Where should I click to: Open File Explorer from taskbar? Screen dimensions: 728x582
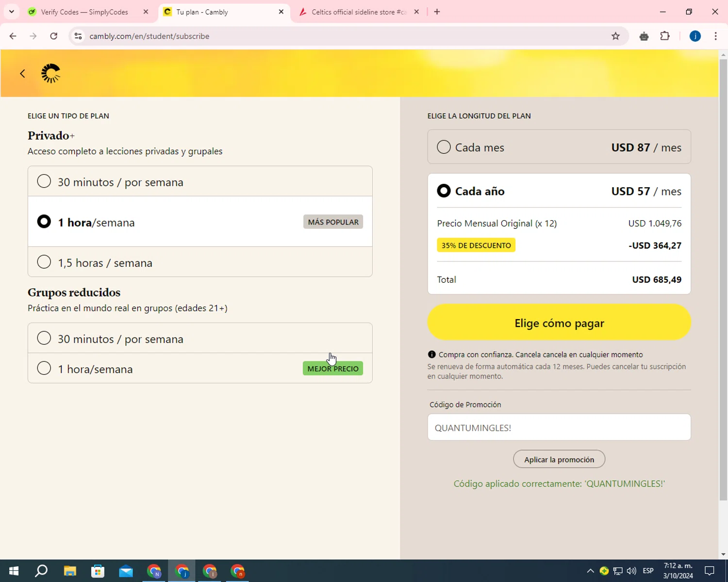click(70, 571)
